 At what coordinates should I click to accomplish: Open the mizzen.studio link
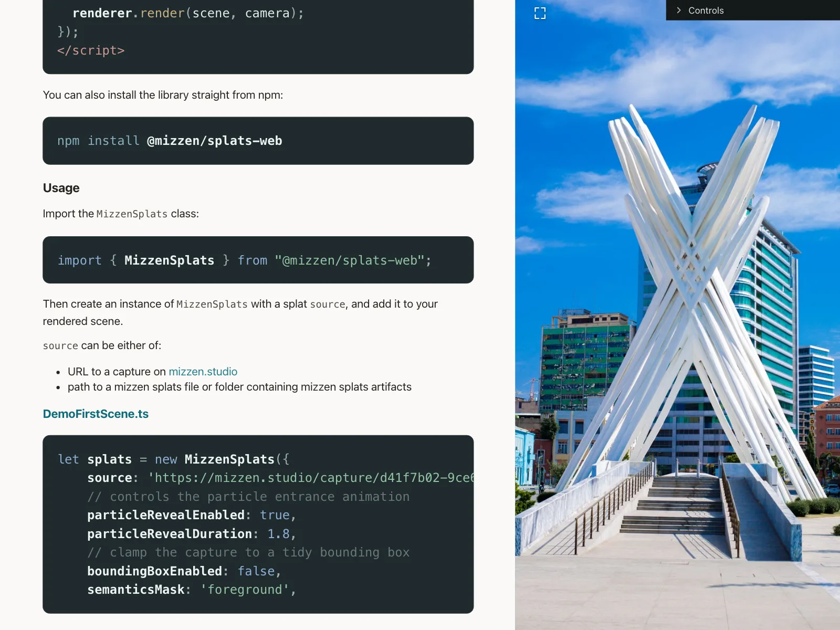203,372
